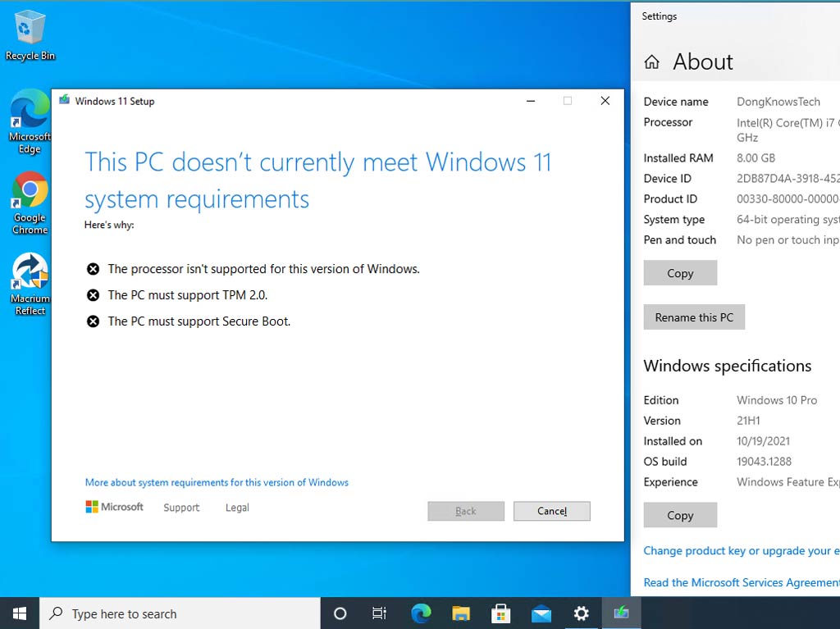Click the About page title in Settings
The width and height of the screenshot is (840, 629).
click(x=703, y=62)
